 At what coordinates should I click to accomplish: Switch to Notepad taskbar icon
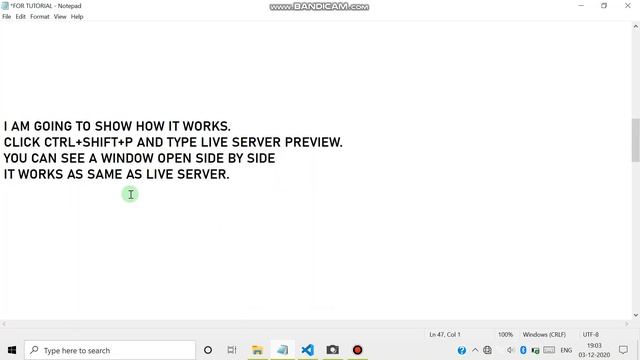282,350
